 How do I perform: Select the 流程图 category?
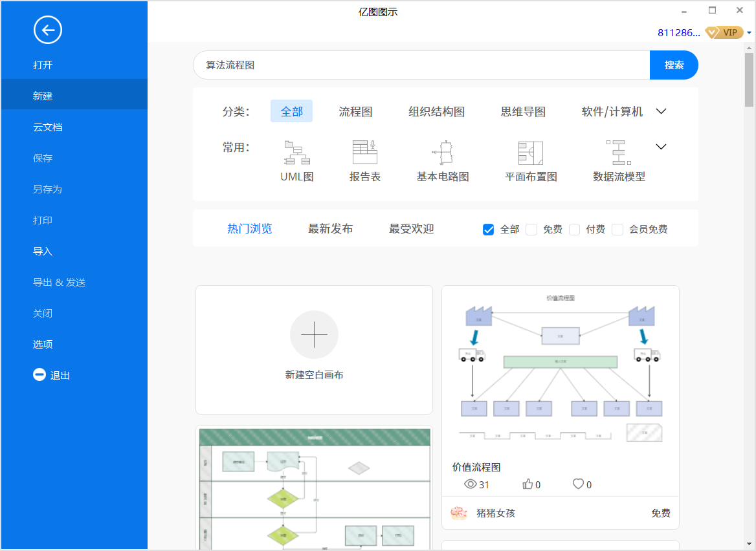355,112
